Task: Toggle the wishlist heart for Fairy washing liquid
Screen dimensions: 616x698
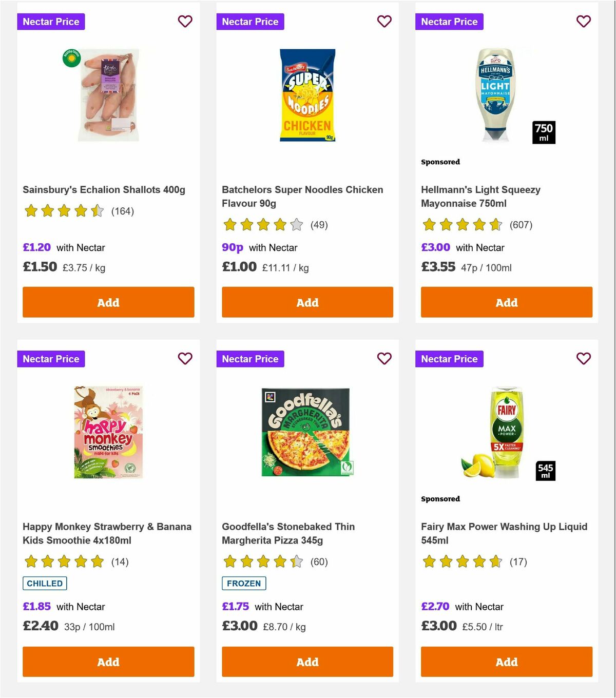Action: pos(583,359)
